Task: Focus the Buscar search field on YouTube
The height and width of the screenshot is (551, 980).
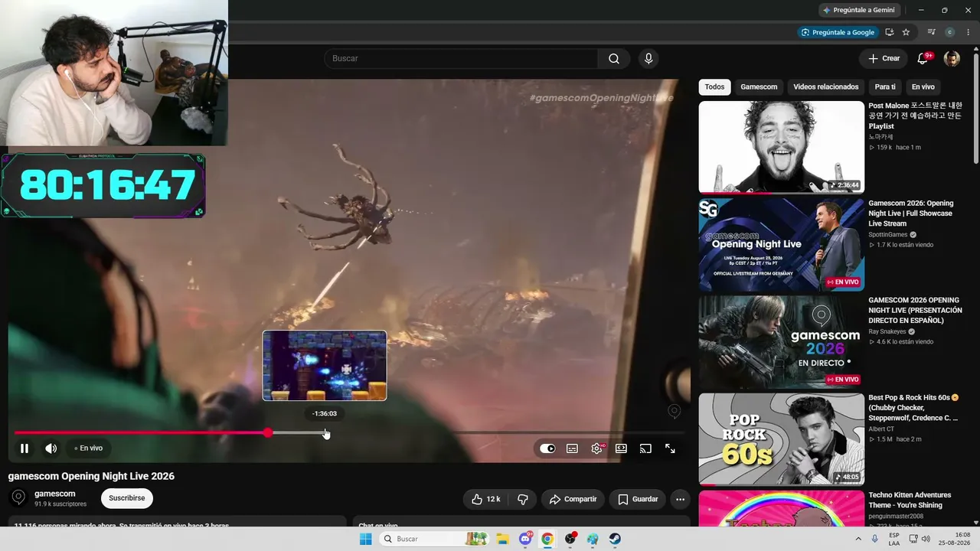Action: point(461,59)
